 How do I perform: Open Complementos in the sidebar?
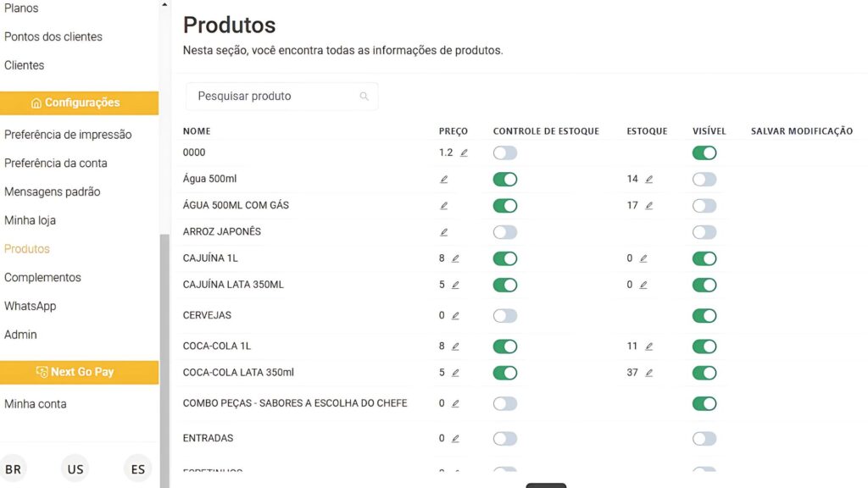[42, 278]
